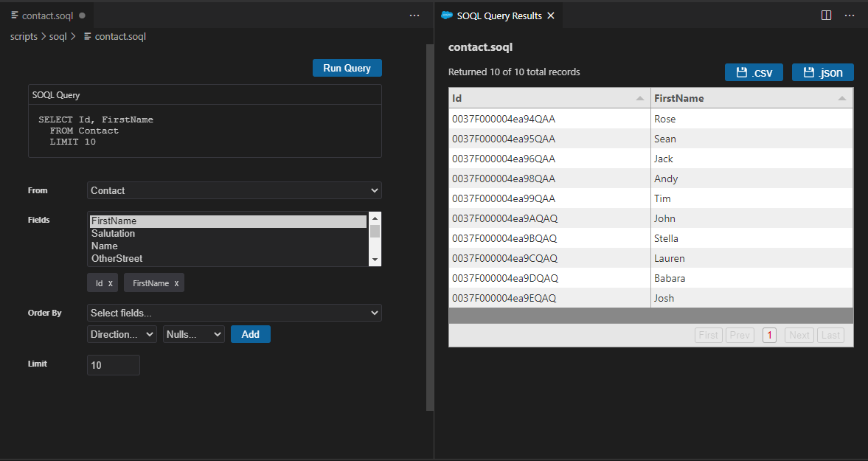This screenshot has height=461, width=868.
Task: Select results page 1
Action: [769, 336]
